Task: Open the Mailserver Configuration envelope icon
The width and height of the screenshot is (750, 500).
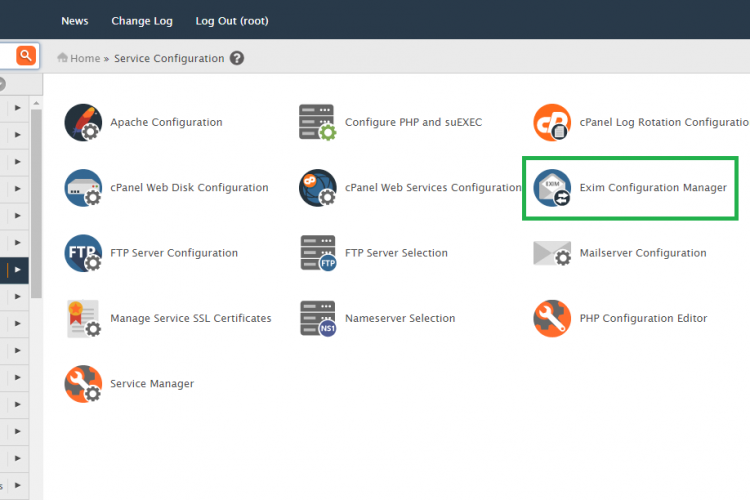Action: click(552, 253)
